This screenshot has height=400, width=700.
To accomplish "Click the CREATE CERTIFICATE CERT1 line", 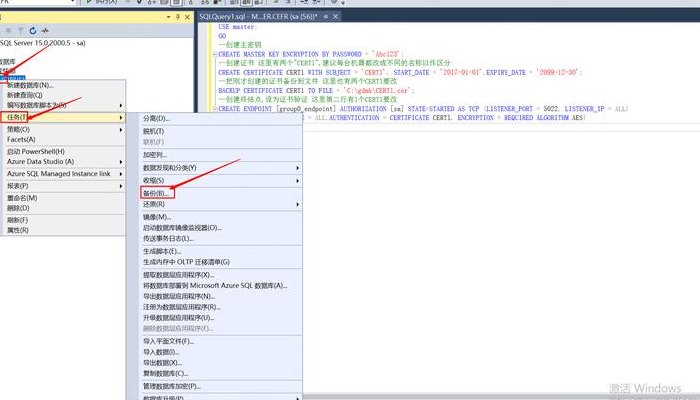I will pyautogui.click(x=400, y=72).
